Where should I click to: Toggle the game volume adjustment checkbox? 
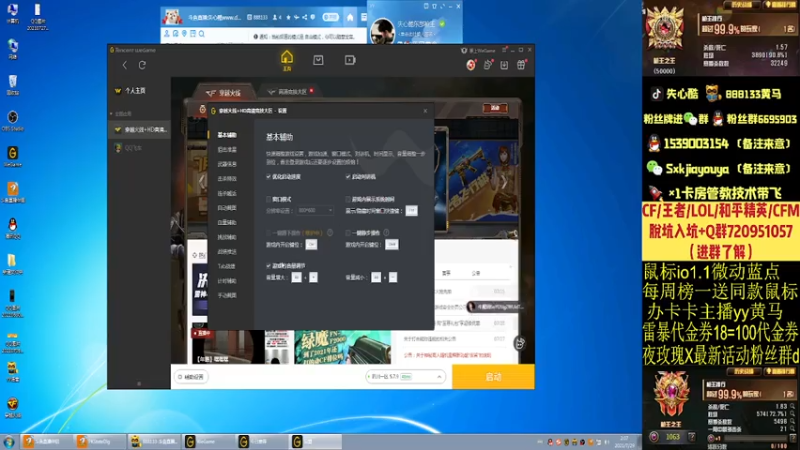(268, 266)
